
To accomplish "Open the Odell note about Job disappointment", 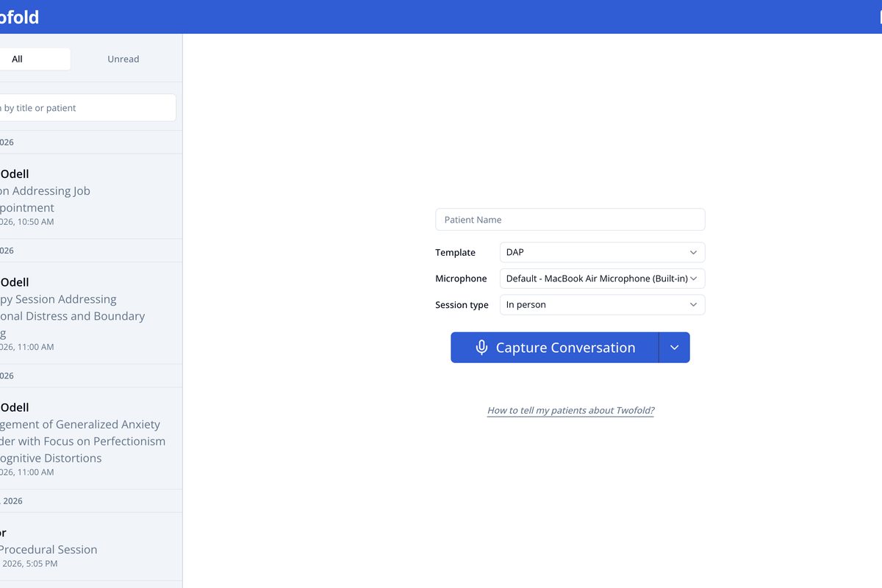I will tap(91, 196).
